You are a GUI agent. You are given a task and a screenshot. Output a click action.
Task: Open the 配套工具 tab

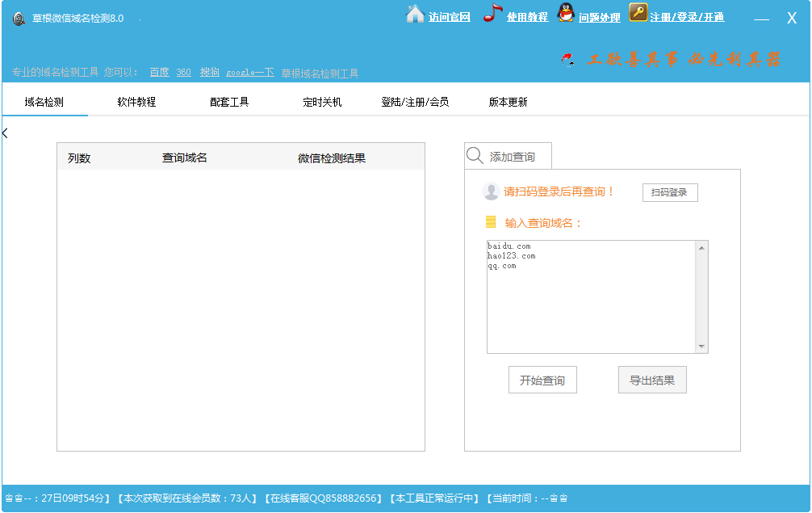point(227,103)
